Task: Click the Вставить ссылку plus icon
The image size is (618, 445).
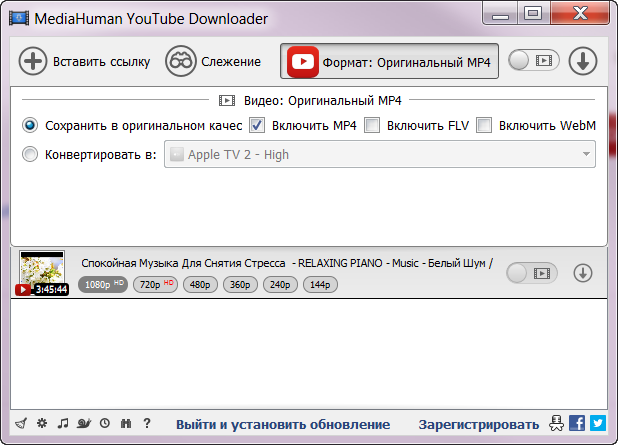Action: point(33,61)
